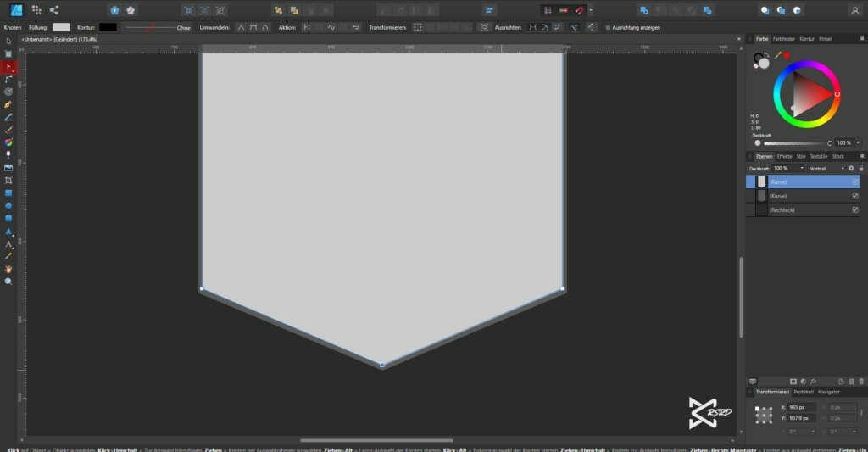This screenshot has width=868, height=452.
Task: Select the Crop tool in the toolbar
Action: pos(8,181)
